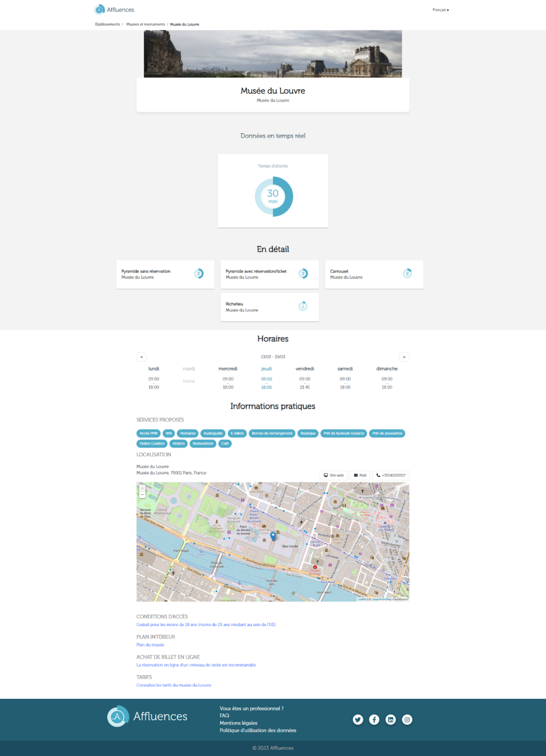Click gauge icon on Carrousel card
546x756 pixels.
click(407, 274)
